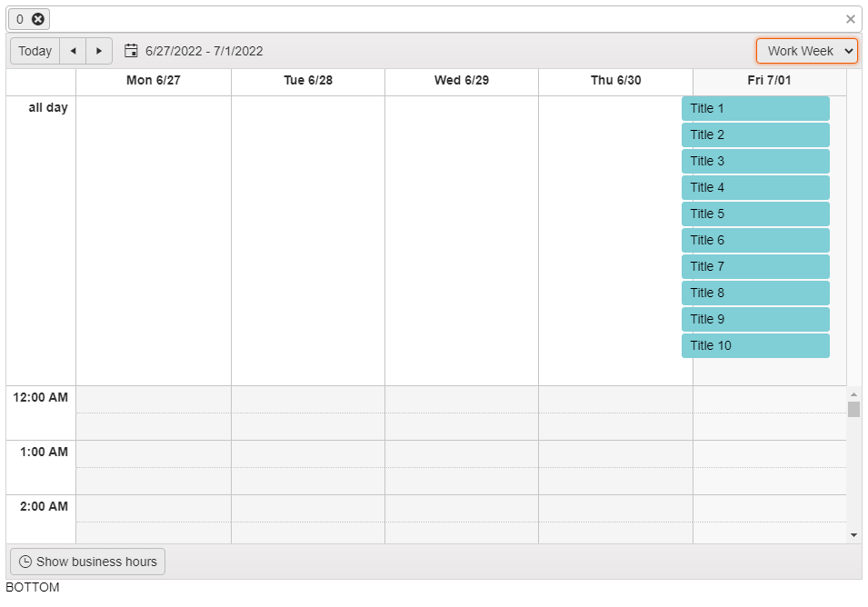Go to the next week with the right arrow
The image size is (868, 607).
[x=99, y=51]
